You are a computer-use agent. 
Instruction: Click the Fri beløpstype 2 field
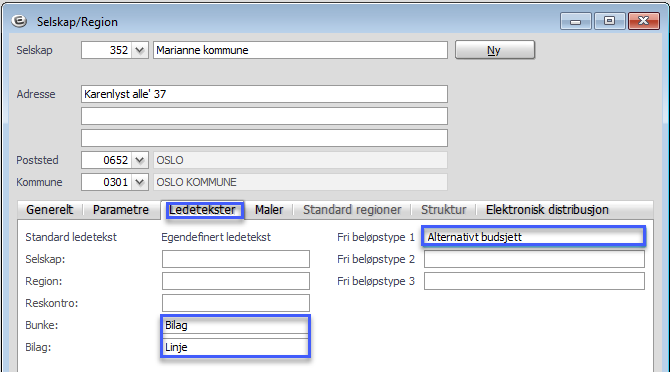click(x=534, y=259)
